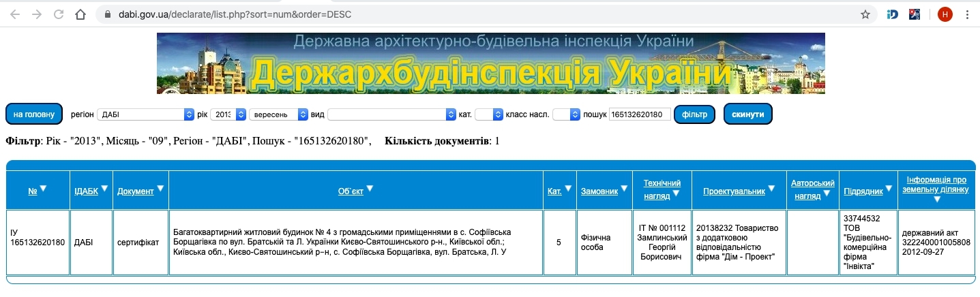This screenshot has width=980, height=297.
Task: Click the ДАБІ cell in the result row
Action: pos(91,243)
